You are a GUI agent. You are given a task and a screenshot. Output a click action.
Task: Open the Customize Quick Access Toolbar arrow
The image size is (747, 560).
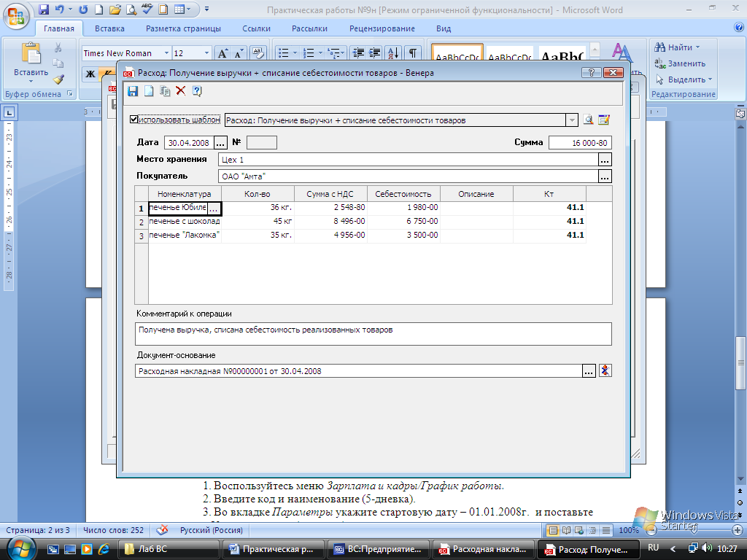point(206,9)
